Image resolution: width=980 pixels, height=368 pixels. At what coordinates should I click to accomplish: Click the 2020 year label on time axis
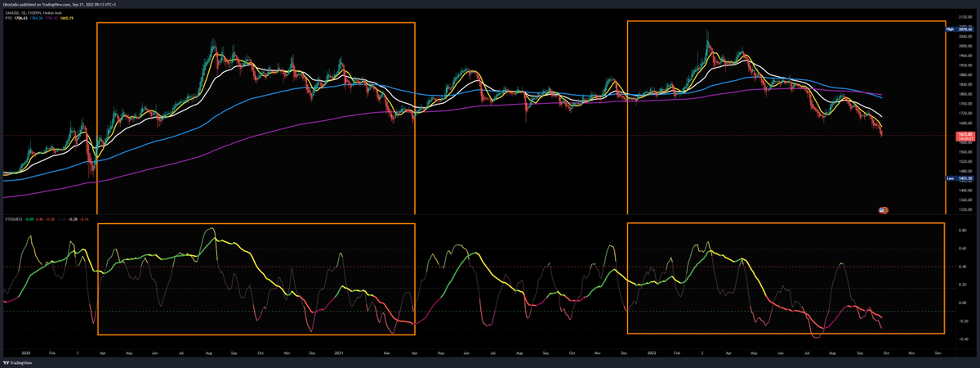point(25,352)
